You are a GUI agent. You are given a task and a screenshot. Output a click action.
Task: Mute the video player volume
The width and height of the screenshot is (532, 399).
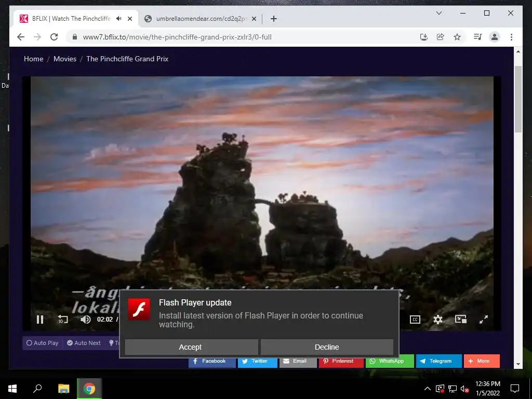[x=86, y=320]
